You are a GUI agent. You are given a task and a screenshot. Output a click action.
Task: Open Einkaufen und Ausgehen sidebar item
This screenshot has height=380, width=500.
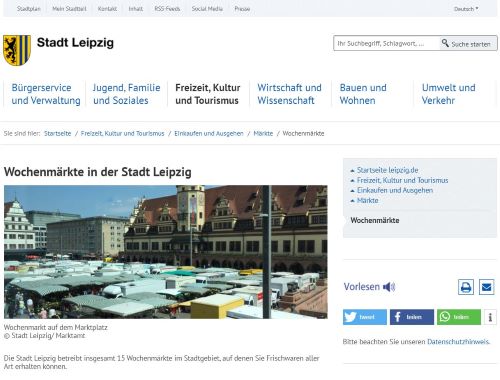click(x=395, y=190)
